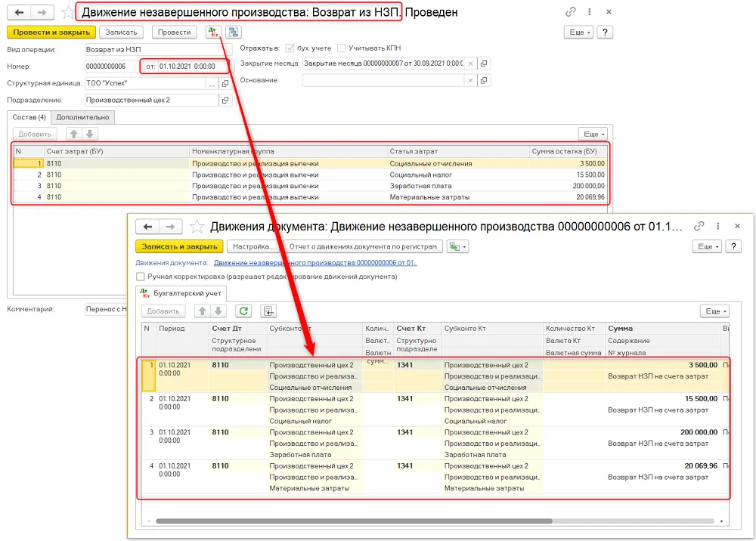Image resolution: width=756 pixels, height=541 pixels.
Task: Open Еще dropdown above Состав table
Action: click(x=593, y=134)
